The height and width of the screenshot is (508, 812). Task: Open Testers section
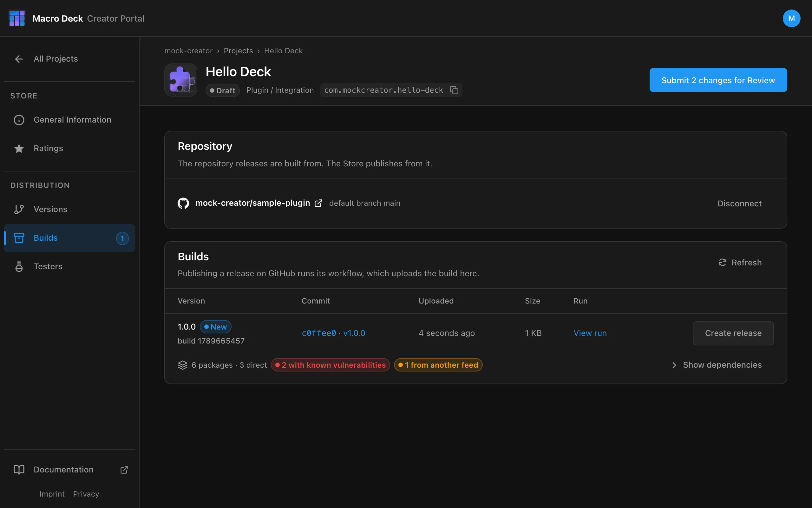69,266
